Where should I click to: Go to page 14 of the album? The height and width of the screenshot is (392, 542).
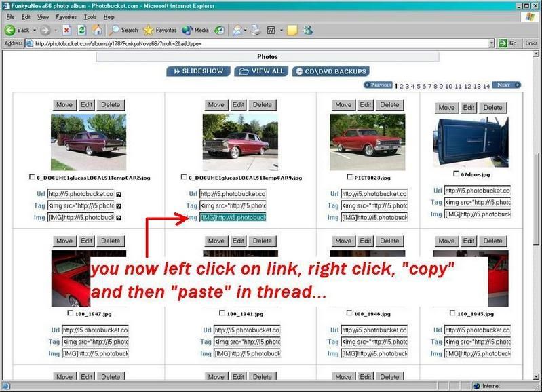(x=486, y=86)
